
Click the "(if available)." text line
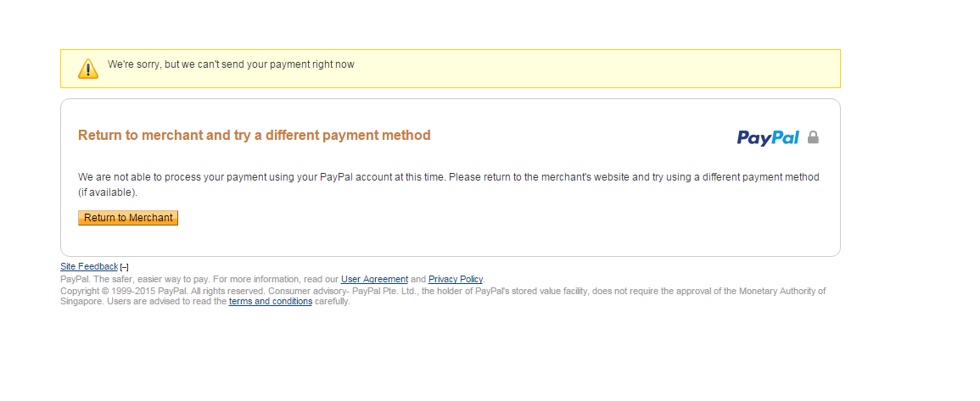tap(108, 192)
